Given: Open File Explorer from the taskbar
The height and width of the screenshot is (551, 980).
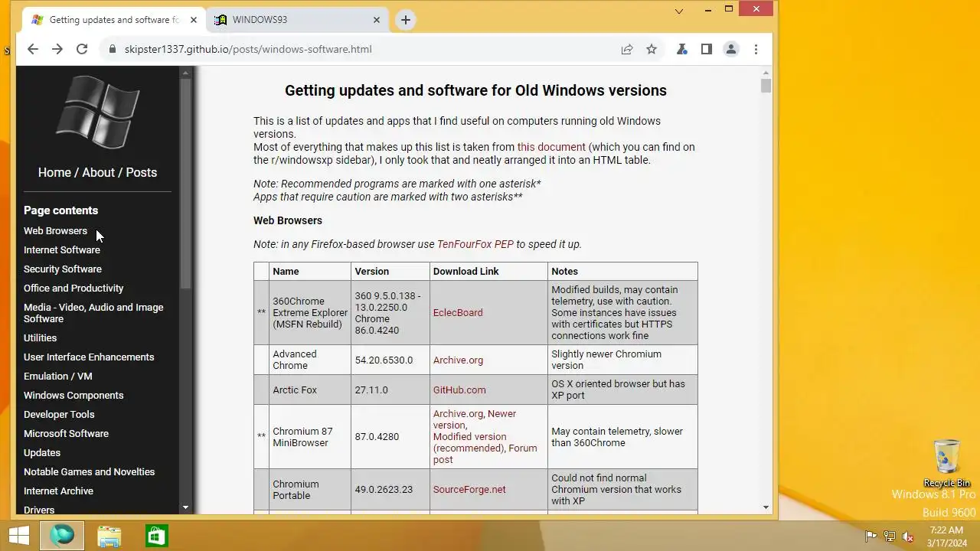Looking at the screenshot, I should click(x=109, y=535).
